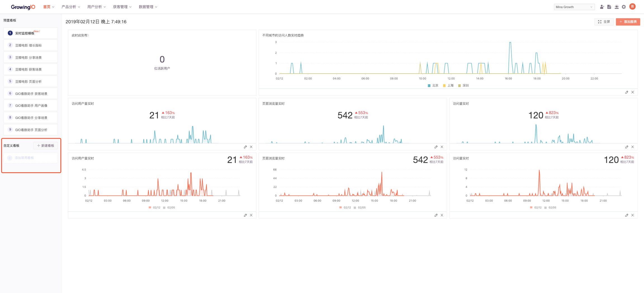Click the invite member icon in header
The image size is (644, 293).
pos(602,7)
